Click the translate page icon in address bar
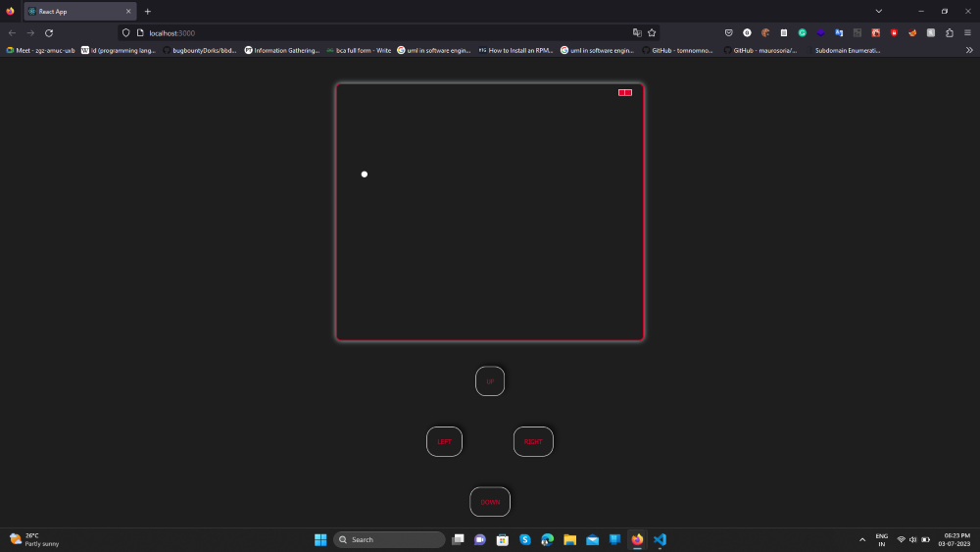 637,32
